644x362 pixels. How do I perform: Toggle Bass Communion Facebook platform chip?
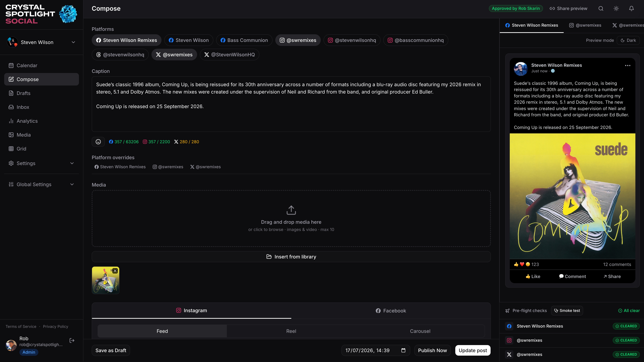tap(244, 40)
